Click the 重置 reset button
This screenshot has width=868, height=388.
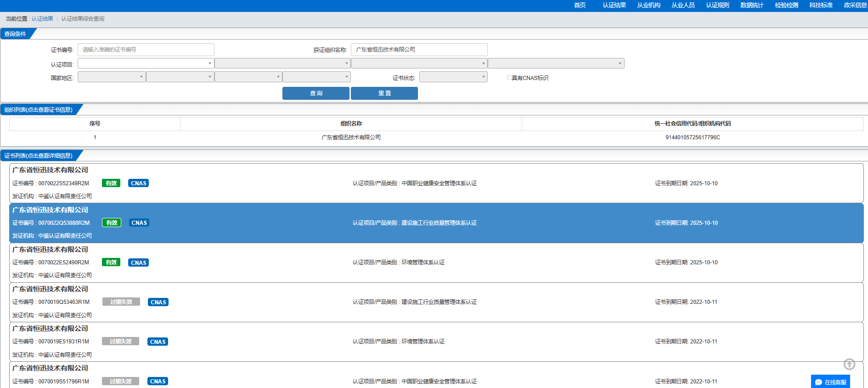[x=384, y=93]
